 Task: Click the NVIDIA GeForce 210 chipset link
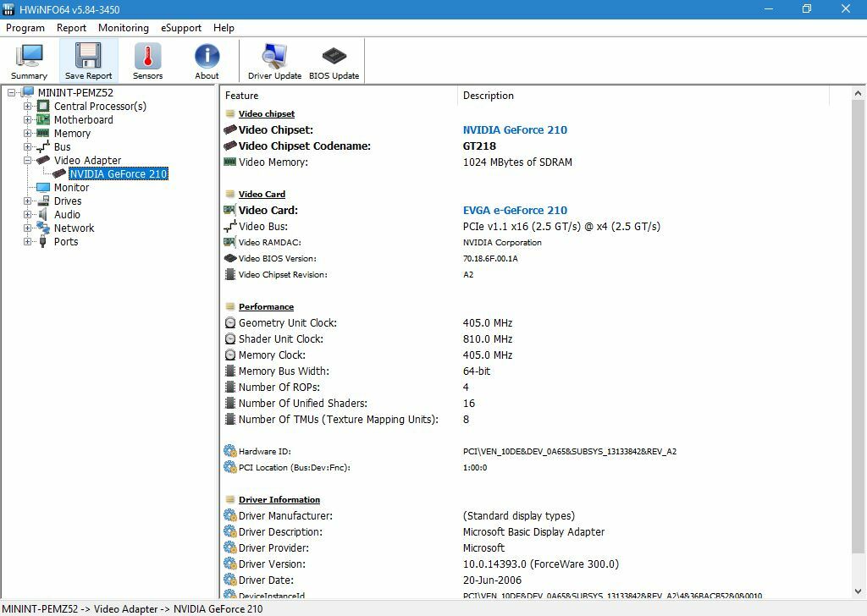tap(515, 130)
